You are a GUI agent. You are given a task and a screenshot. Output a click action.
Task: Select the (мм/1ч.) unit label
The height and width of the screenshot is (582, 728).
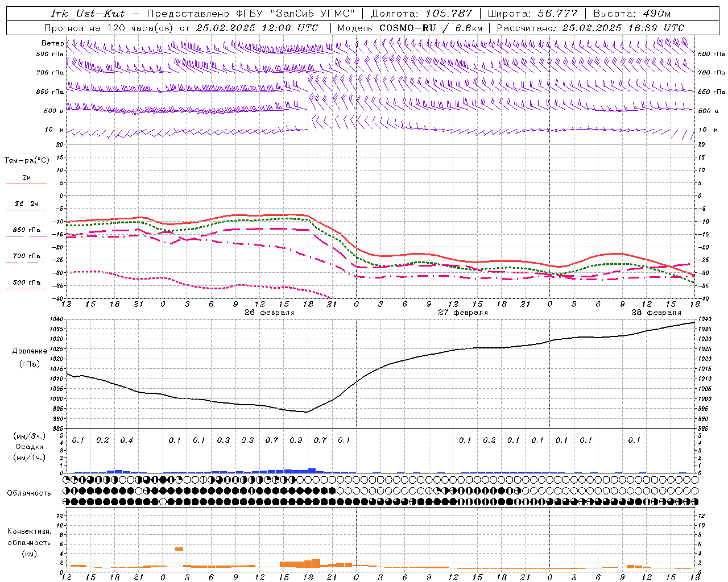pos(30,458)
